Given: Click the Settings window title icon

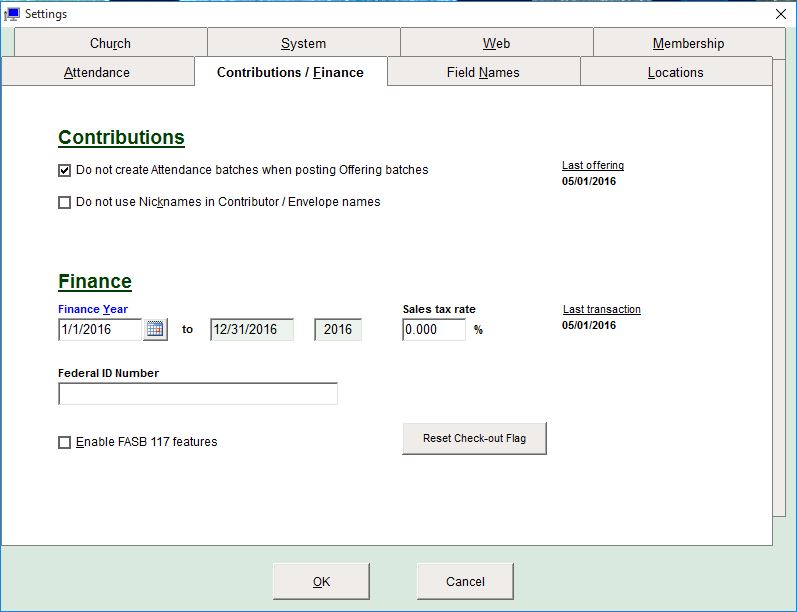Looking at the screenshot, I should click(x=12, y=14).
